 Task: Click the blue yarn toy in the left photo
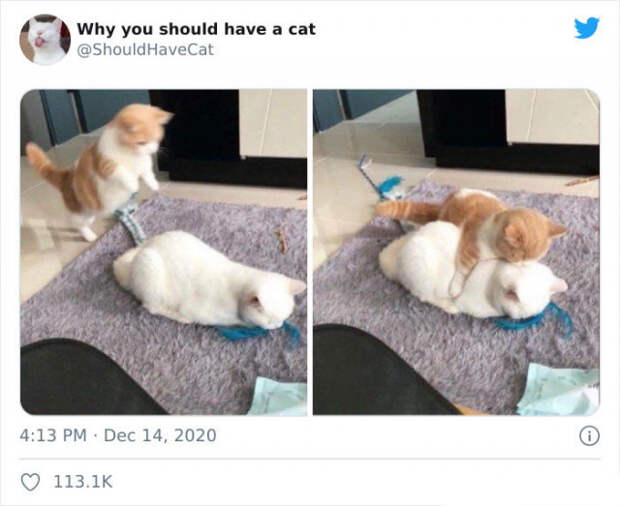[x=259, y=332]
